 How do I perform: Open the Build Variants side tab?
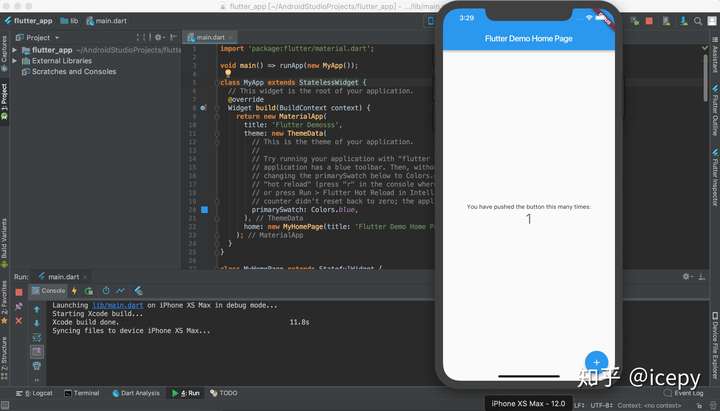click(x=4, y=242)
